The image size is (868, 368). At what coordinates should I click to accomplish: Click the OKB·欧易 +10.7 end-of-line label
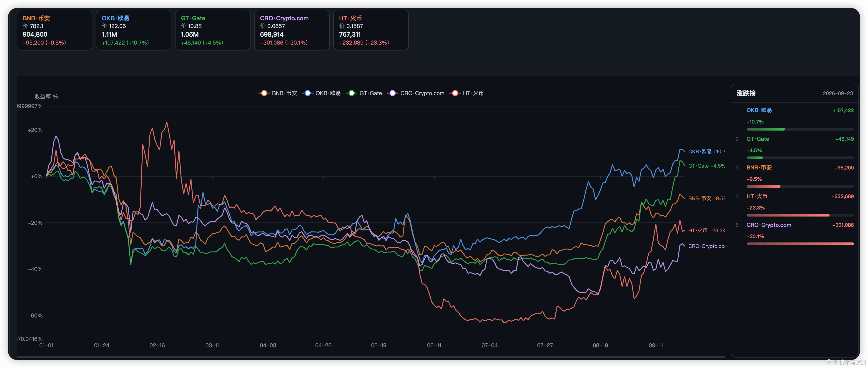point(706,152)
